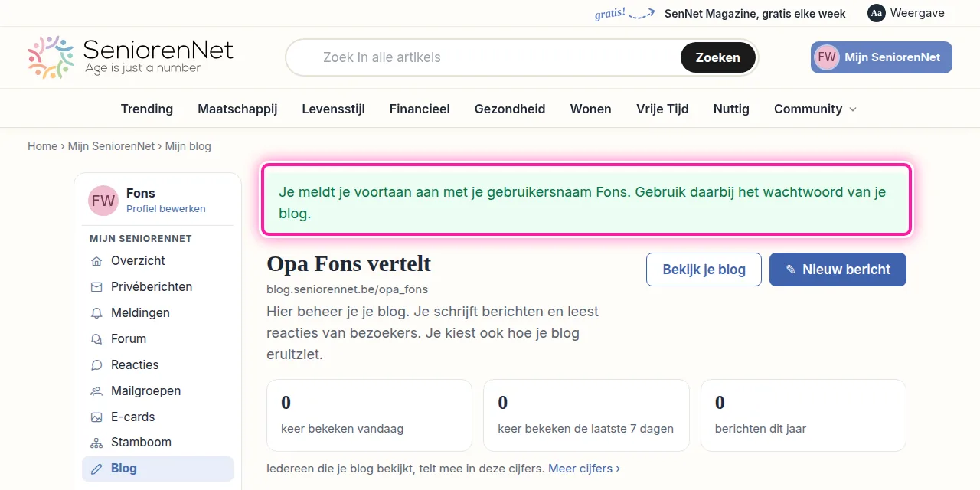Go to Vrije Tijd section
The height and width of the screenshot is (490, 980).
662,109
